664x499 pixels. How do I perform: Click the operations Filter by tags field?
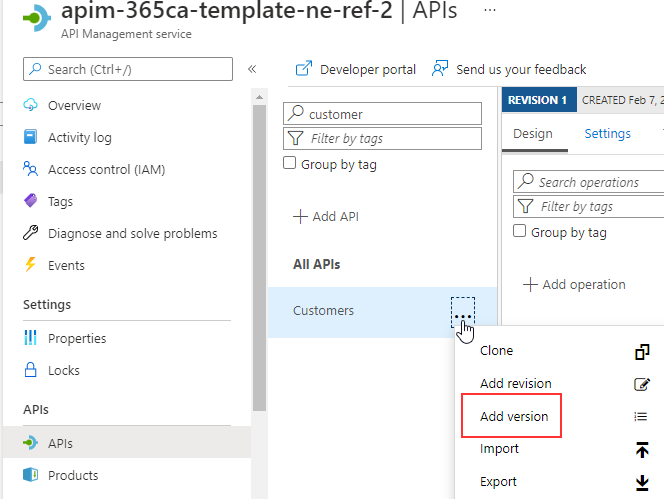coord(589,206)
